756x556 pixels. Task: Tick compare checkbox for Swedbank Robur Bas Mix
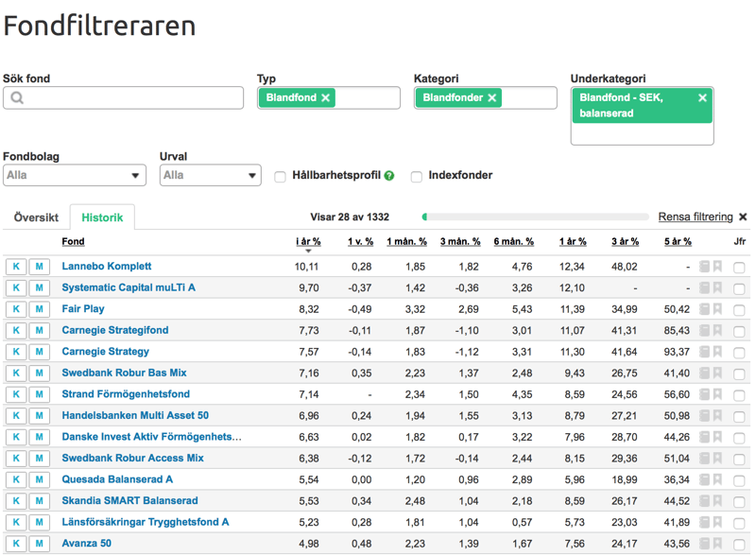739,374
